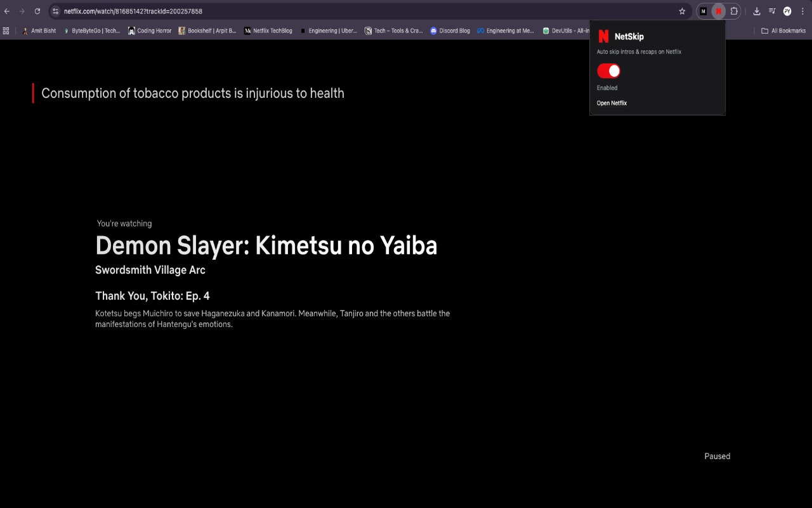
Task: Open the Netflix TechBlog bookmark
Action: 268,30
